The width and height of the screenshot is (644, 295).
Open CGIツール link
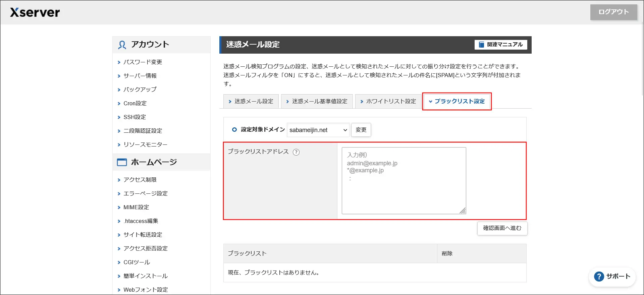point(137,262)
